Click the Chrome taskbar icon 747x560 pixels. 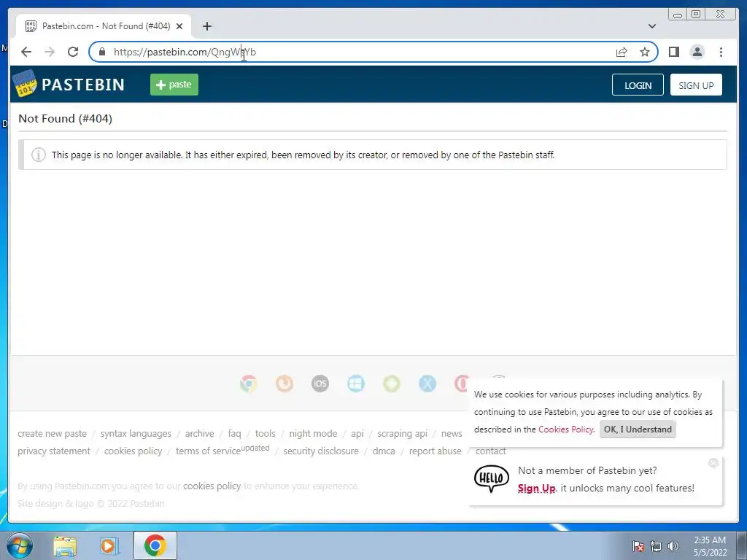click(155, 545)
